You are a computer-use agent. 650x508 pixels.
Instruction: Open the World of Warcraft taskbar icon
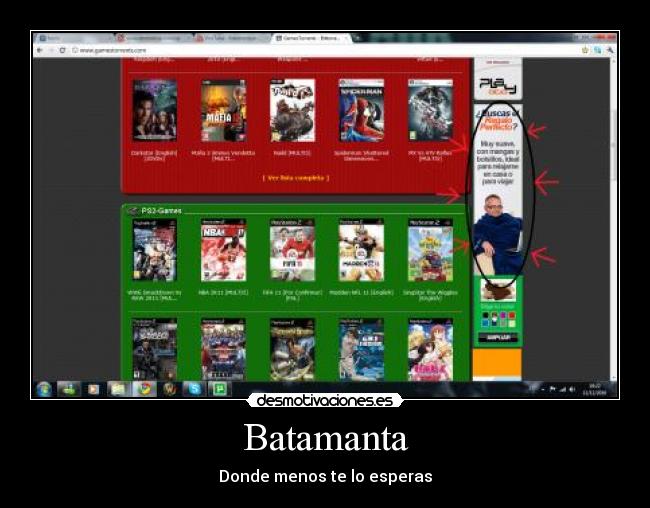click(x=170, y=389)
